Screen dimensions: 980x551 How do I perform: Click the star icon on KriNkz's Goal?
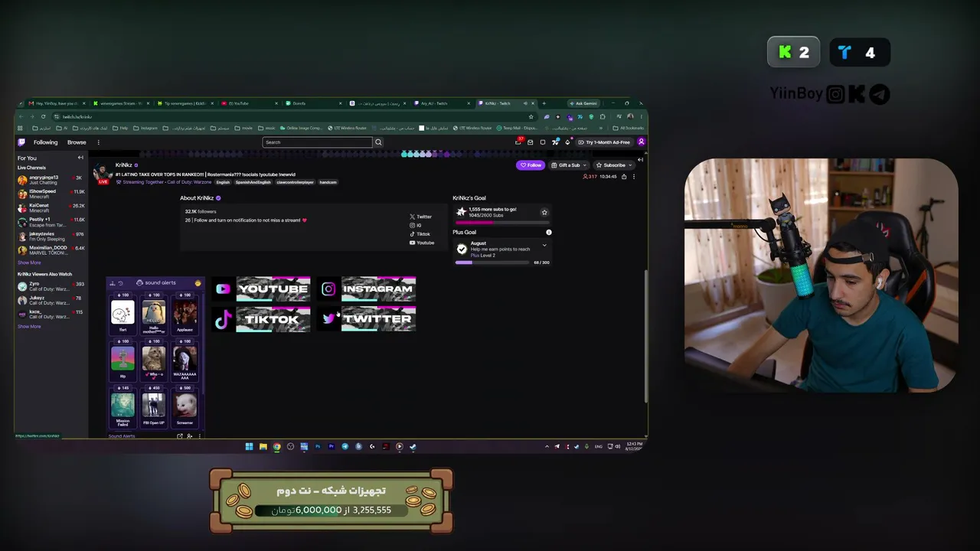click(x=544, y=212)
